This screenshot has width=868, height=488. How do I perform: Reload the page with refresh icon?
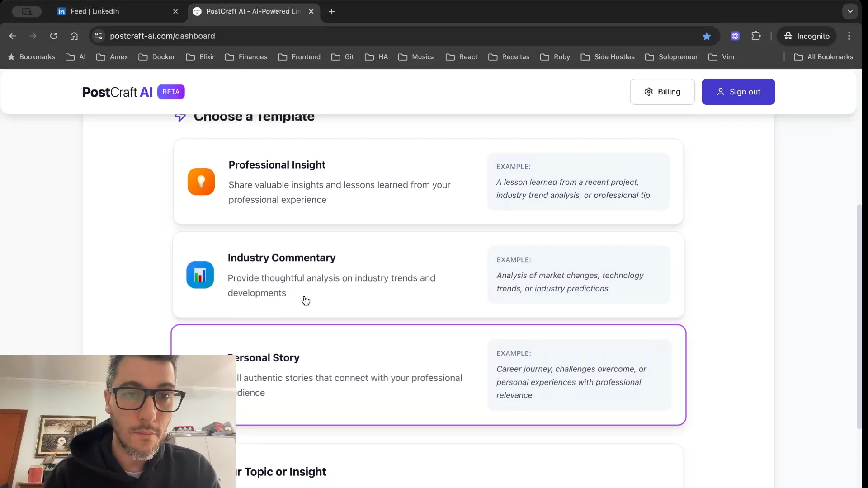53,36
